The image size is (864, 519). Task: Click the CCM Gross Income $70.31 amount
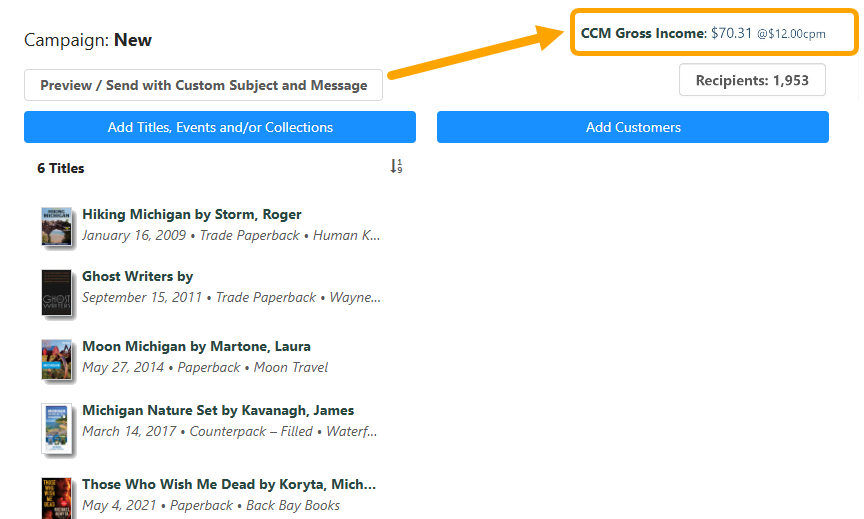coord(731,33)
